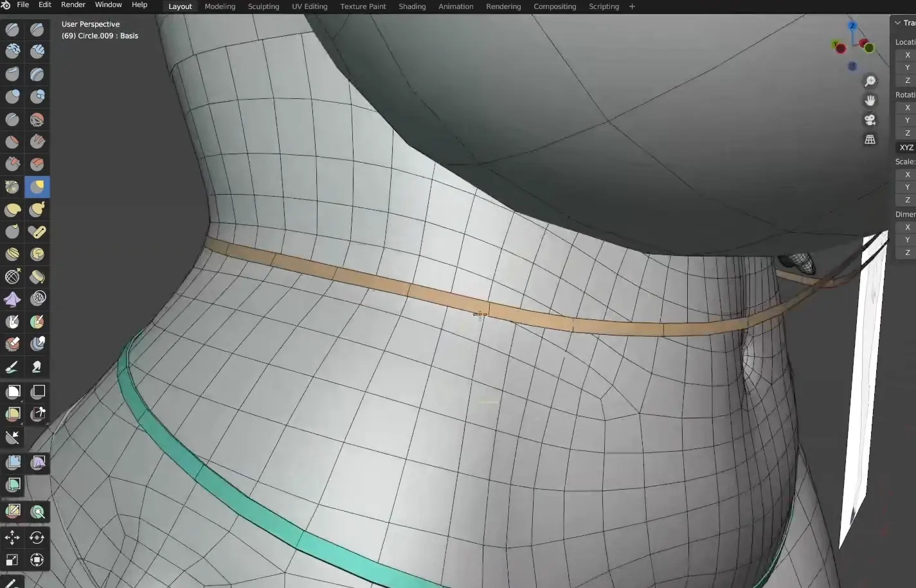Choose the Inflate brush tool
916x588 pixels.
[x=12, y=97]
